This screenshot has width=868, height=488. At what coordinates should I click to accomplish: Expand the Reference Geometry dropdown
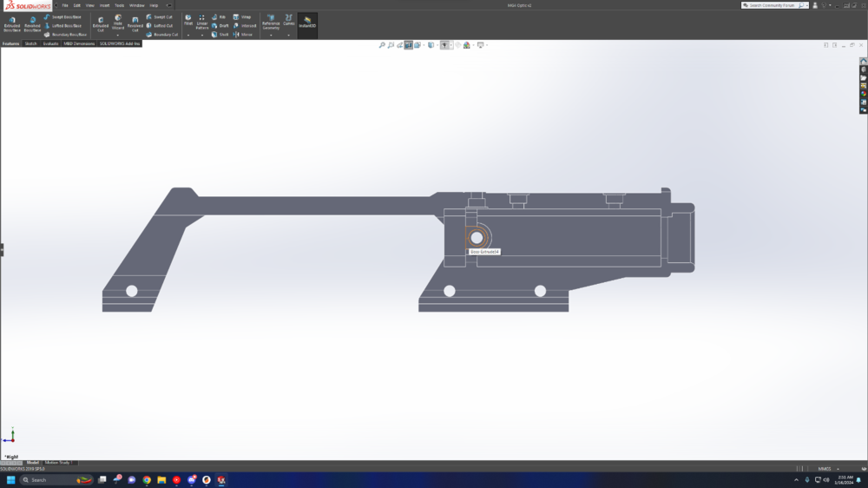coord(271,35)
